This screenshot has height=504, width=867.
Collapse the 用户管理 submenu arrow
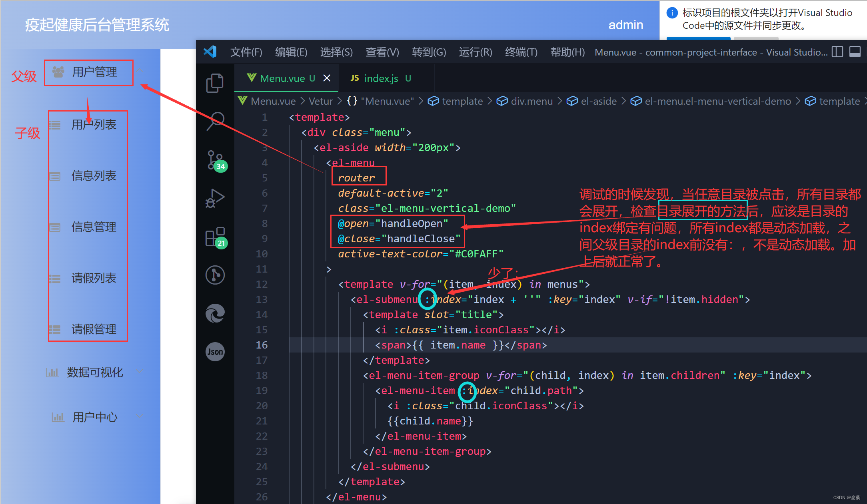point(140,71)
